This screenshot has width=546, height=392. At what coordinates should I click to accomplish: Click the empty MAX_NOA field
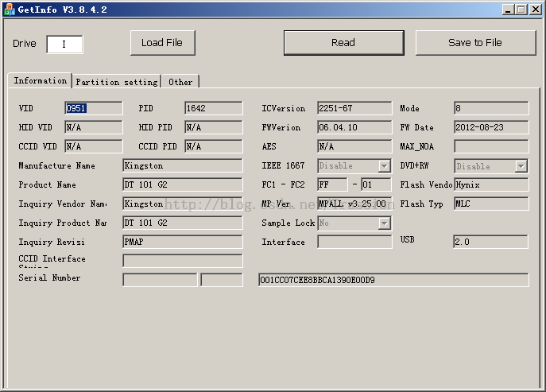pyautogui.click(x=491, y=146)
